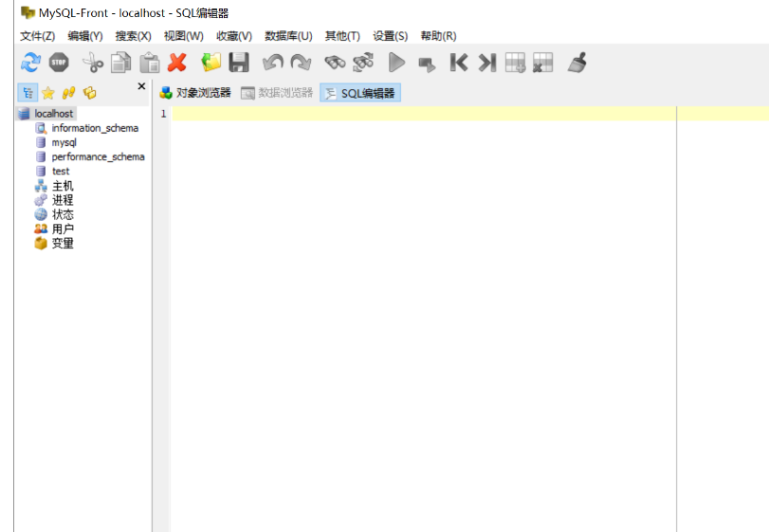Click the Undo arrow icon

(273, 63)
